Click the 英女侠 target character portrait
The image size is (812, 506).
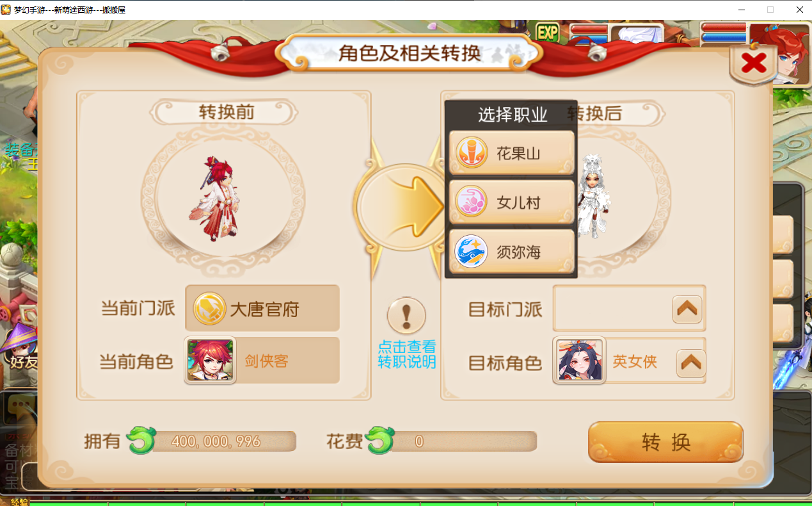pos(580,361)
